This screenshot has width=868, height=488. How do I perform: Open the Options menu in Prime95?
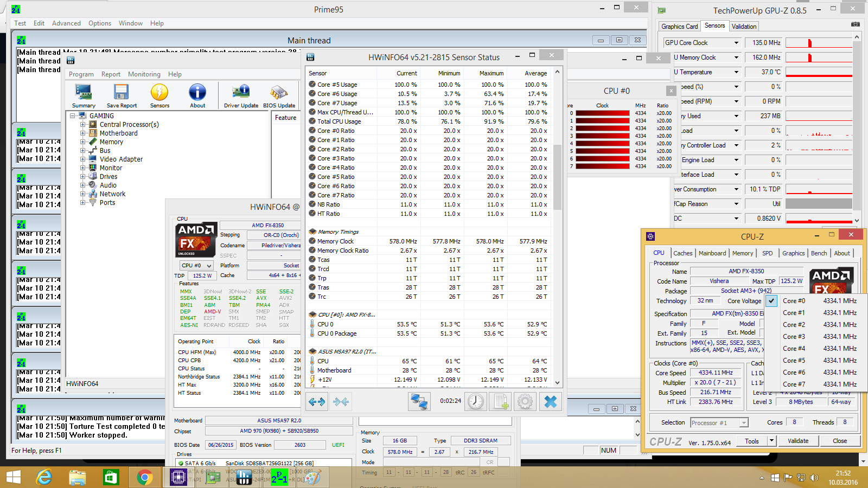point(100,23)
